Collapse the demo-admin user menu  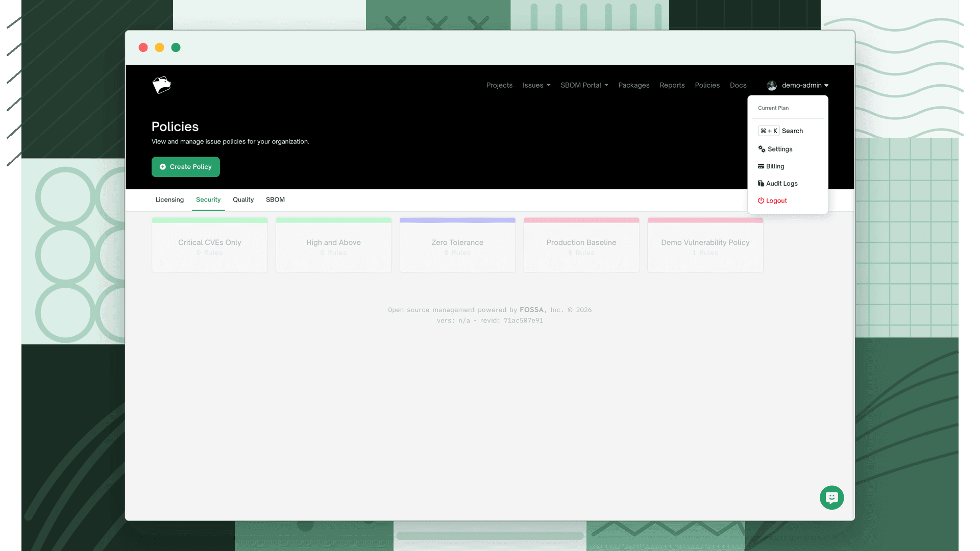(x=798, y=85)
